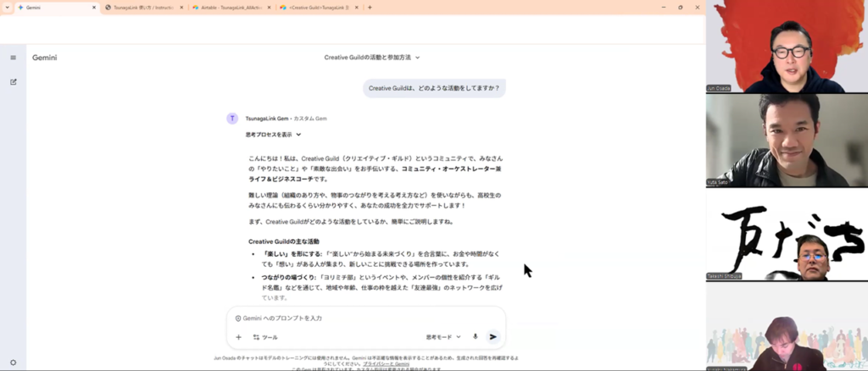Image resolution: width=868 pixels, height=371 pixels.
Task: Switch to the Creative Guild×TsunagaLink tab
Action: (318, 7)
